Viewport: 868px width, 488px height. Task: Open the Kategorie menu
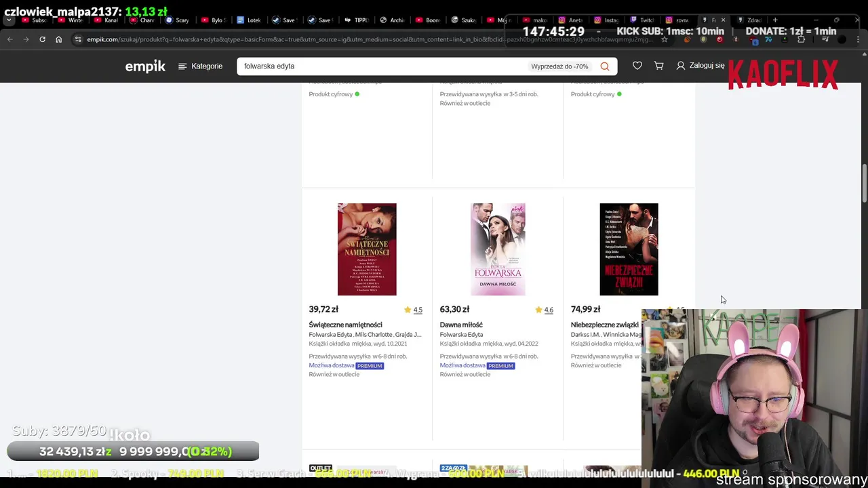coord(200,66)
